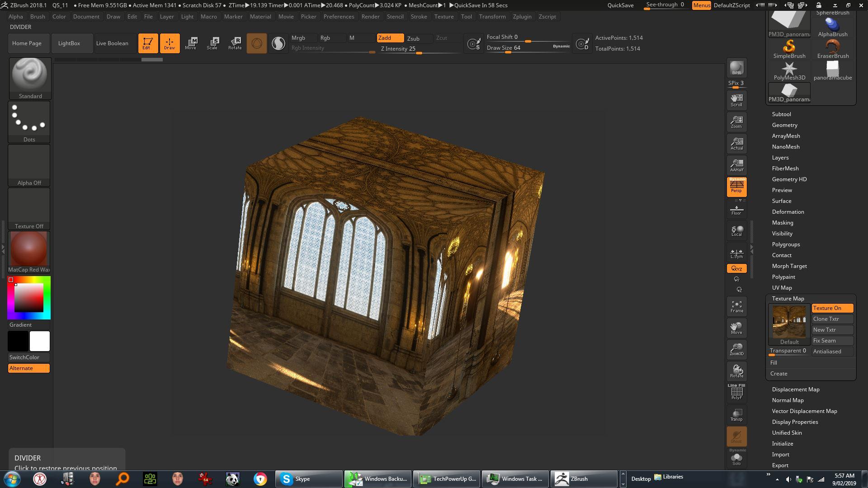Expand the Geometry subpalette
868x488 pixels.
[784, 125]
